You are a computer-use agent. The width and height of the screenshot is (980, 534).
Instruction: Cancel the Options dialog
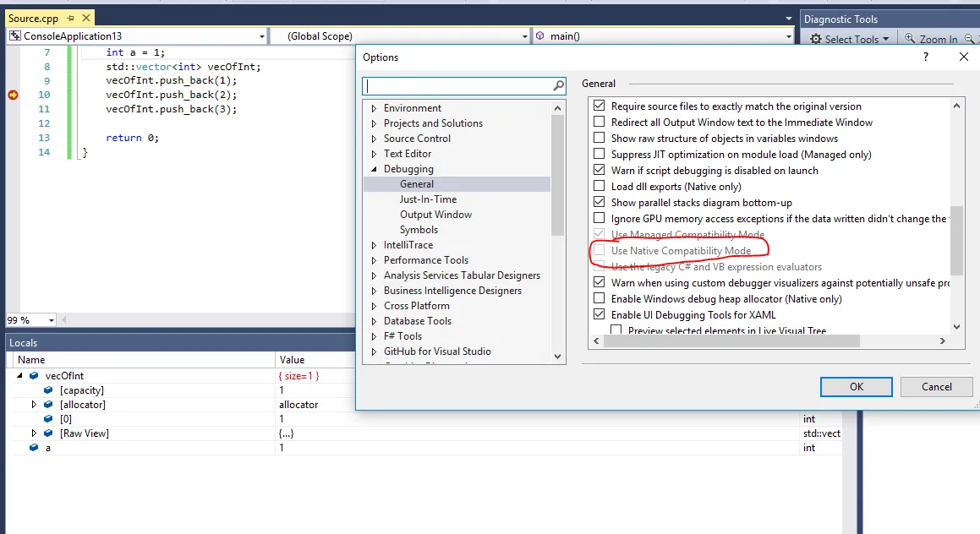[x=936, y=387]
